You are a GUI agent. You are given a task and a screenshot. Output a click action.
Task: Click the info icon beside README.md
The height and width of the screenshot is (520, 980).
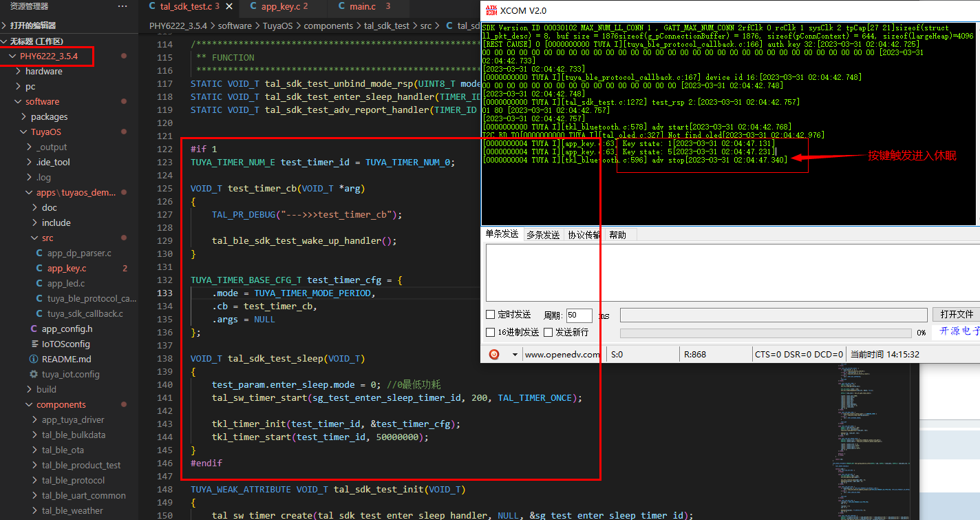point(34,359)
